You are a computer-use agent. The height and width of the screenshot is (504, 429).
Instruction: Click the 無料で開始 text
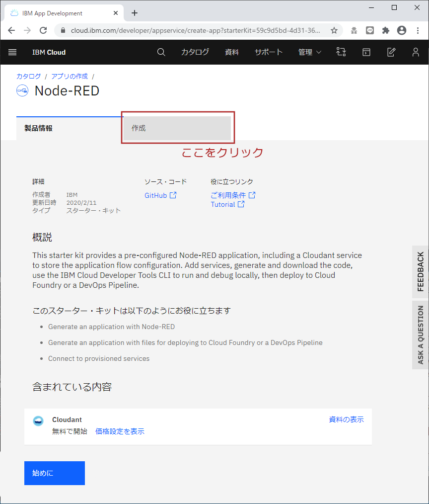[70, 431]
